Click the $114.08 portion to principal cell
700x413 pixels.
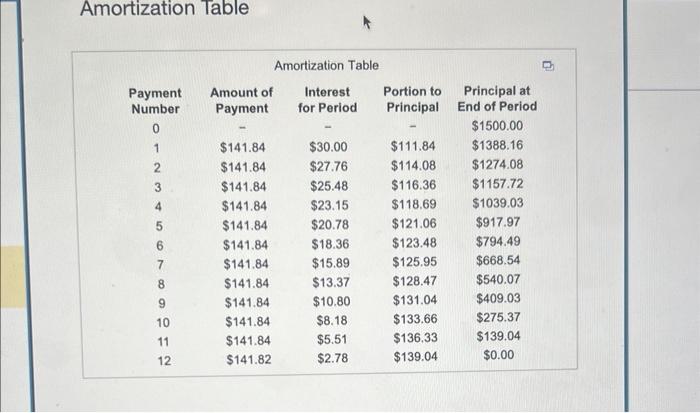413,166
